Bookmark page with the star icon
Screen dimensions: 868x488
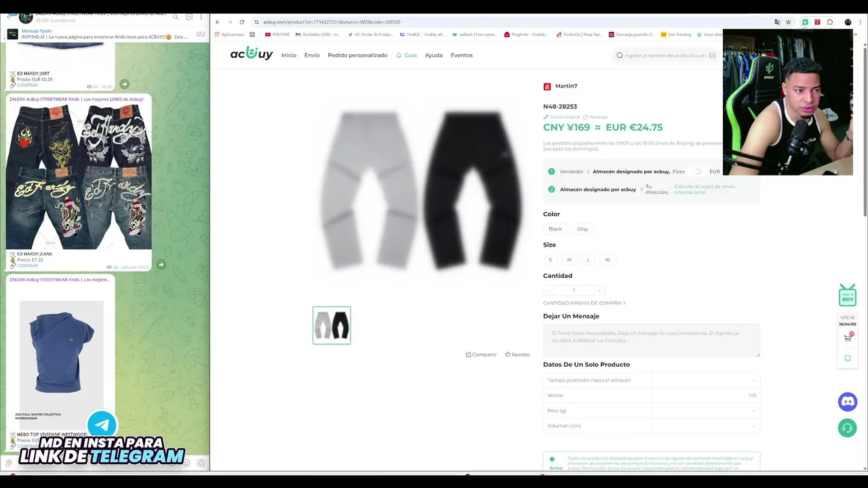tap(788, 22)
